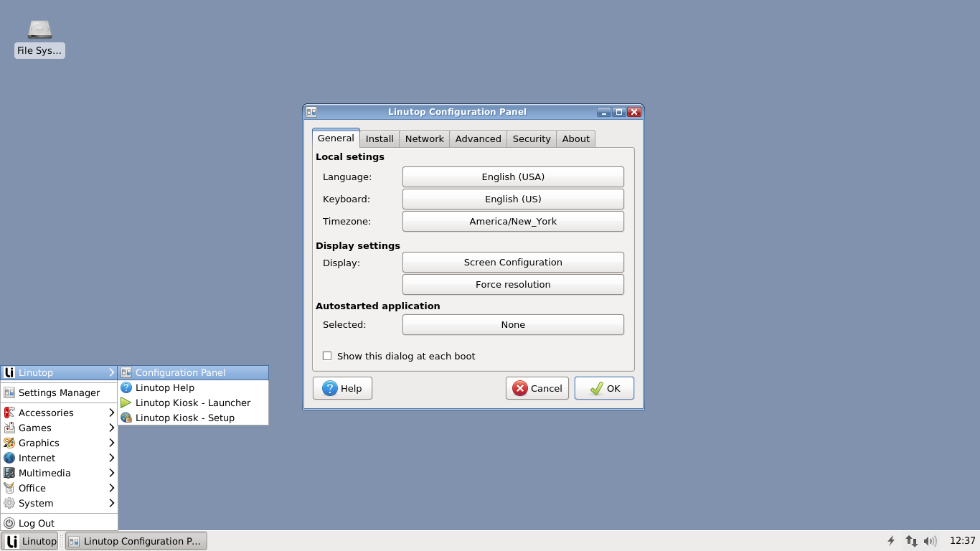Open the network connection tray icon
Viewport: 980px width, 551px height.
(x=911, y=541)
